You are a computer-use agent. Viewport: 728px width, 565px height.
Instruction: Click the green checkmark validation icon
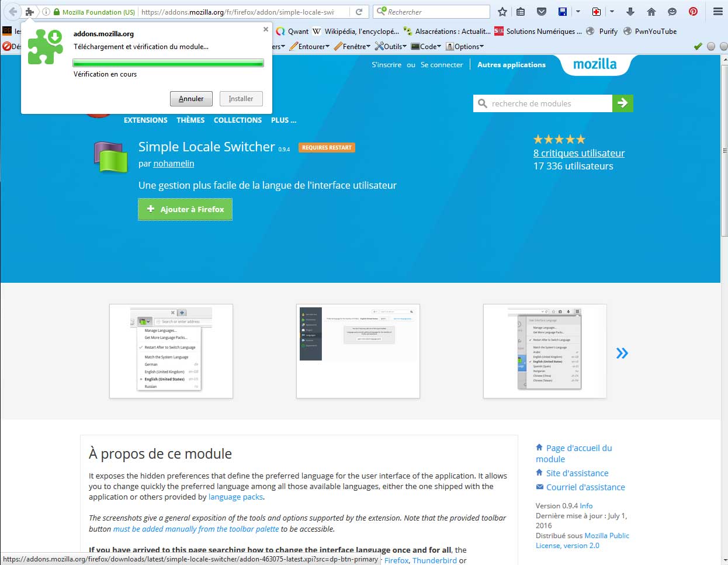(x=698, y=46)
